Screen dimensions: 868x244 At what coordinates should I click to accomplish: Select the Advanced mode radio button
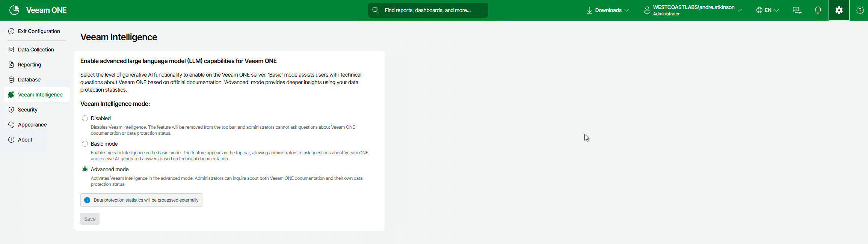tap(85, 169)
